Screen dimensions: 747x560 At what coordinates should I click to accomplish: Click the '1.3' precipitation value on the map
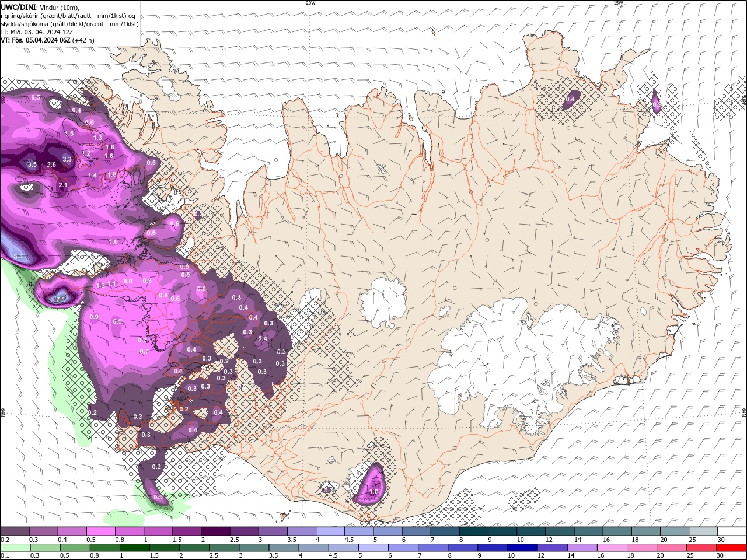(97, 138)
